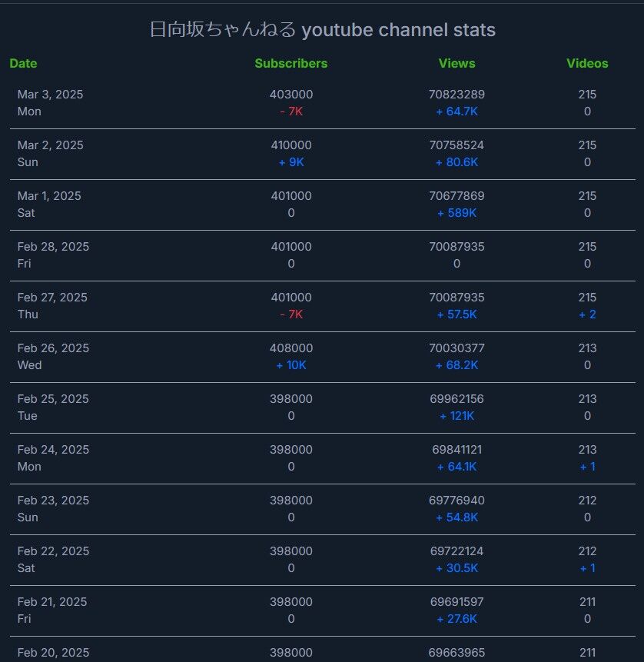Select the 69691597 views value

pyautogui.click(x=456, y=602)
